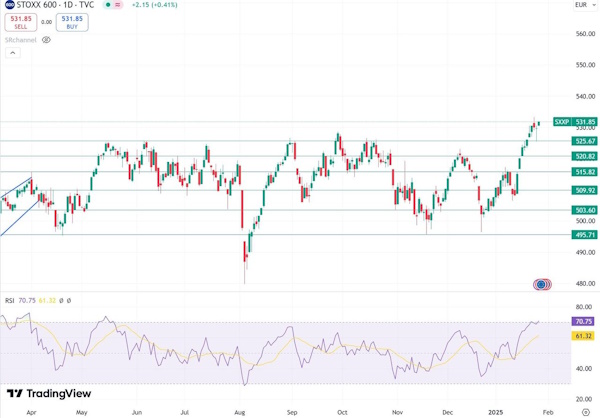This screenshot has height=418, width=600.
Task: Click the Dec label on time axis
Action: pos(447,413)
